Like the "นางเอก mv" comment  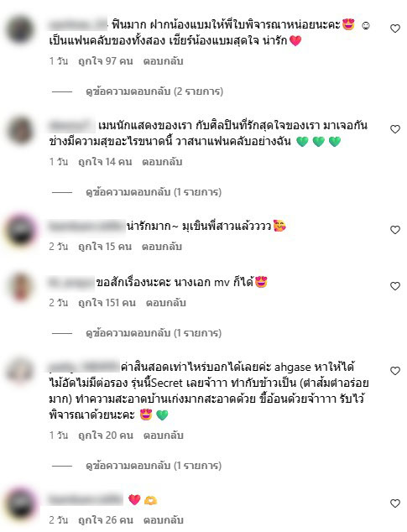click(x=395, y=286)
